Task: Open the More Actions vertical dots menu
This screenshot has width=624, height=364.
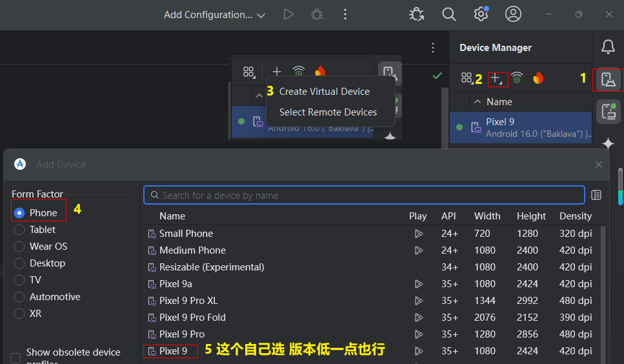Action: pyautogui.click(x=345, y=15)
